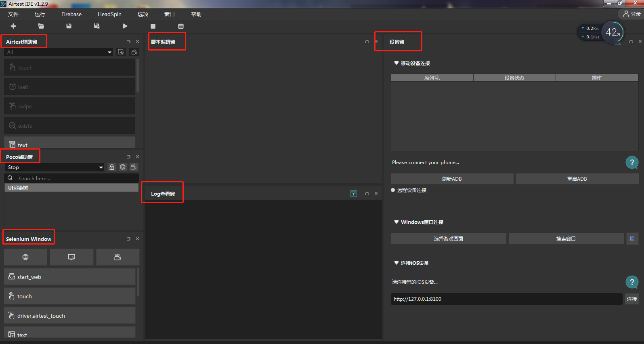Screen dimensions: 644x344
Task: Collapse the 移动设备连接 section
Action: [x=396, y=63]
